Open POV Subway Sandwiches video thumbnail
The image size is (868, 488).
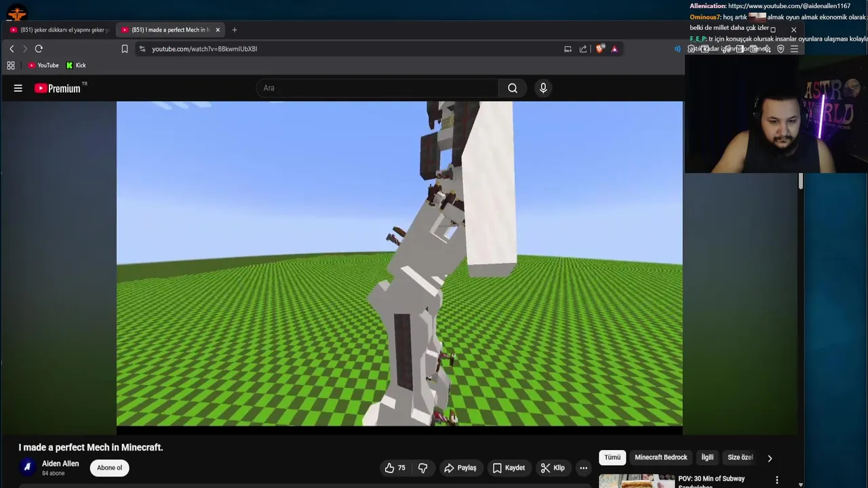click(x=636, y=481)
